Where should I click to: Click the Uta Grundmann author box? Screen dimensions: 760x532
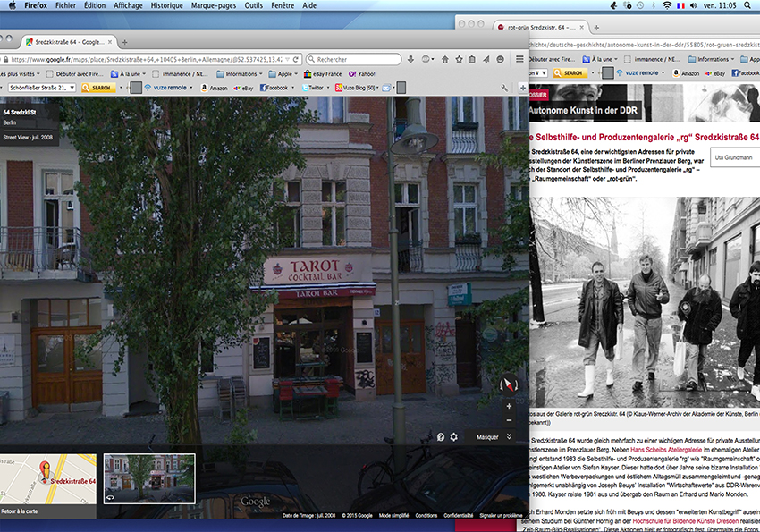coord(735,157)
